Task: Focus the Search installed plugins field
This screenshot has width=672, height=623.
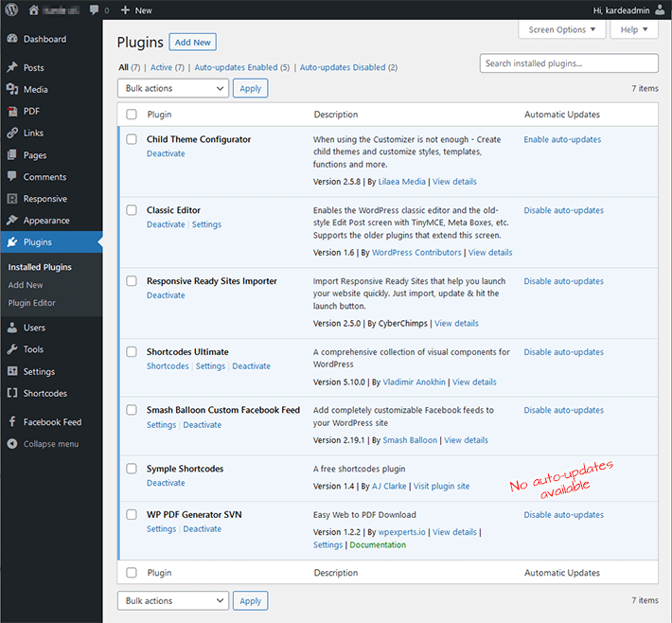Action: pos(569,63)
